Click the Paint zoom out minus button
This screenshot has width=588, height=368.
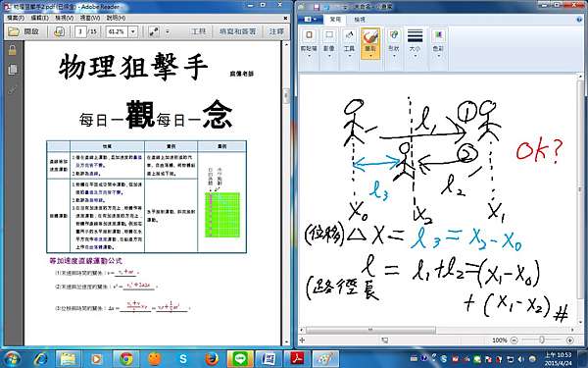click(514, 341)
